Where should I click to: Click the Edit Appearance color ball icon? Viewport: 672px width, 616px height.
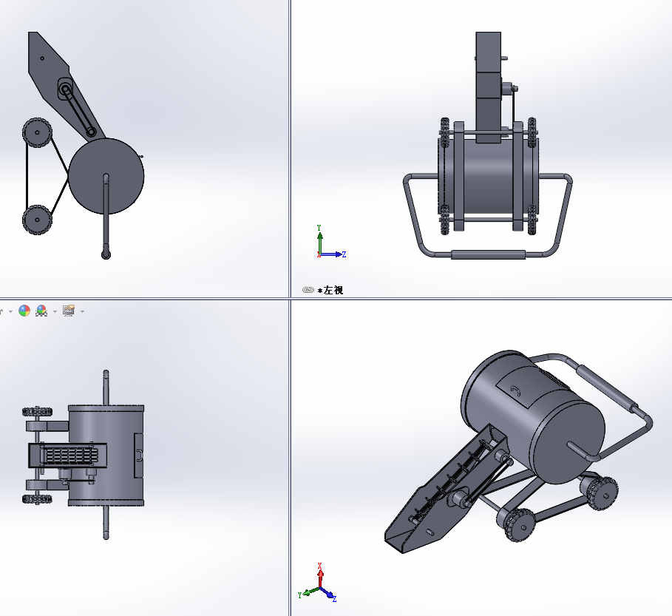[x=24, y=311]
